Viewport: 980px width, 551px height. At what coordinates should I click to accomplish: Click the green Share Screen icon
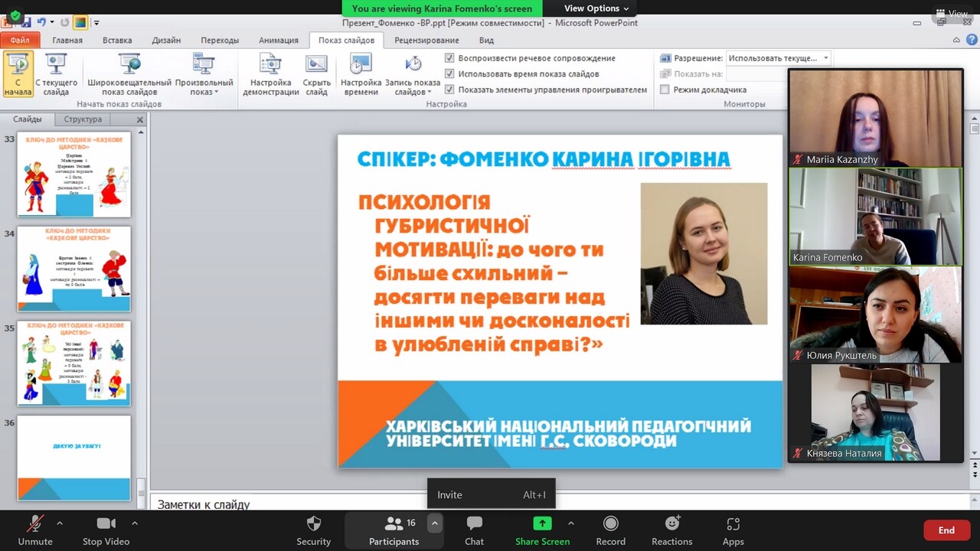(x=542, y=524)
